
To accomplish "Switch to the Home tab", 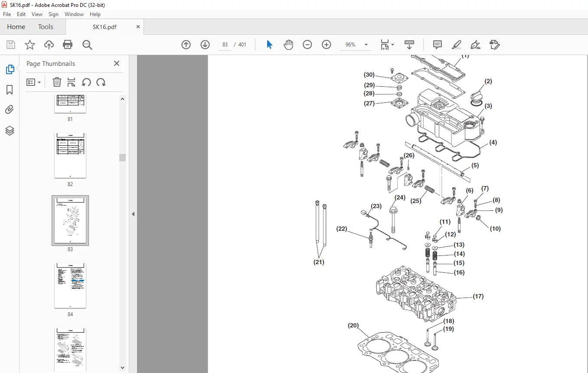I will pyautogui.click(x=16, y=26).
